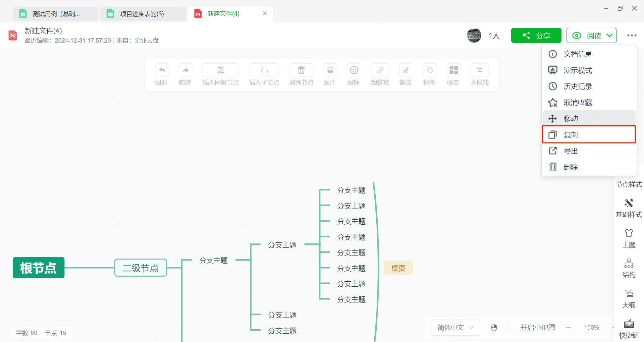This screenshot has width=644, height=342.
Task: Click the file title 新建文件(4)
Action: pos(43,31)
